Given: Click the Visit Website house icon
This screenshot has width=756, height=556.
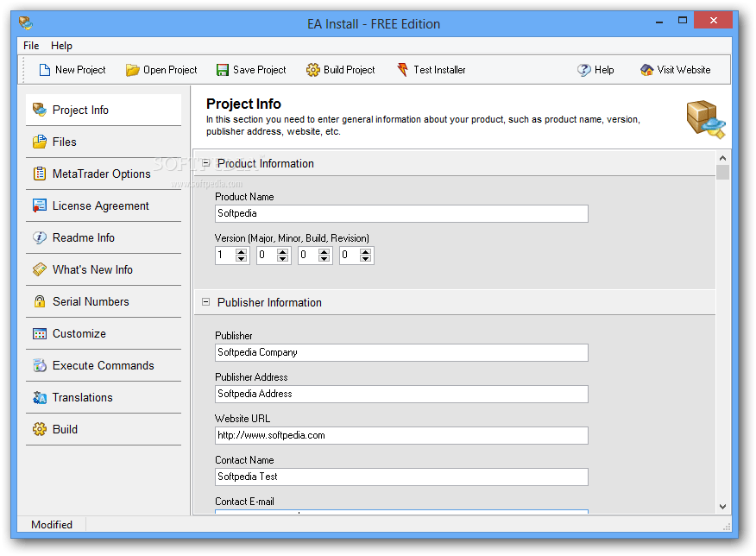Looking at the screenshot, I should tap(646, 70).
